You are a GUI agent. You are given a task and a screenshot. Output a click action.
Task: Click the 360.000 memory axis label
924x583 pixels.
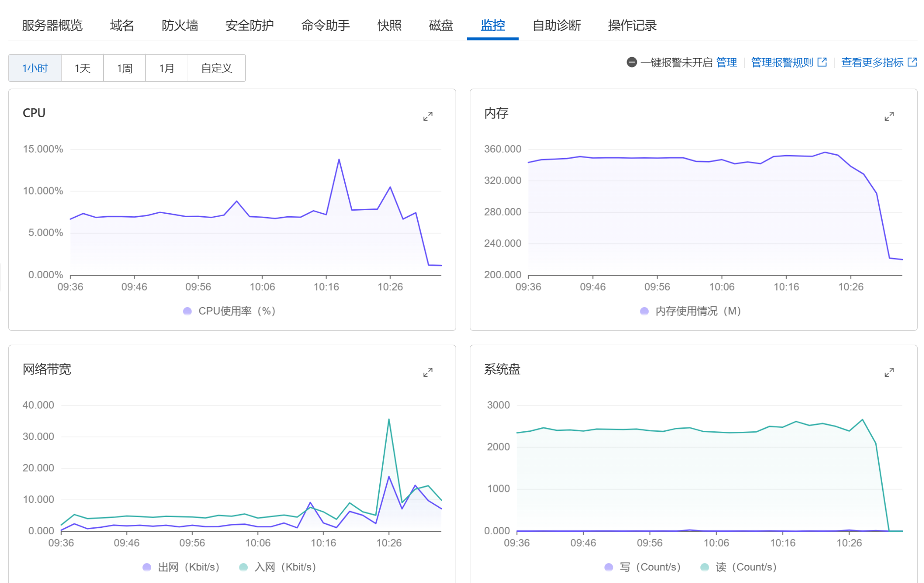(x=502, y=149)
